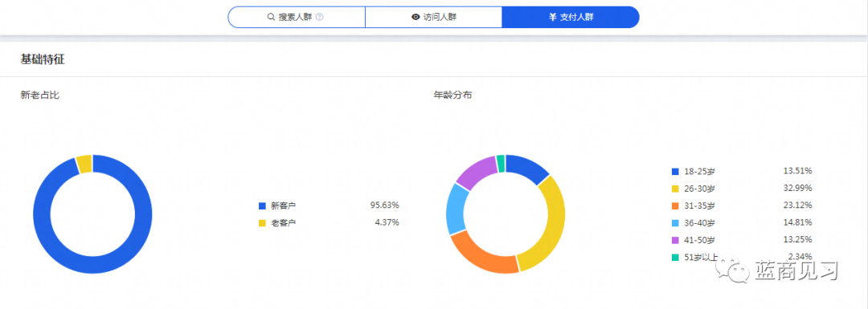Switch to the 访问人群 tab

(x=433, y=17)
